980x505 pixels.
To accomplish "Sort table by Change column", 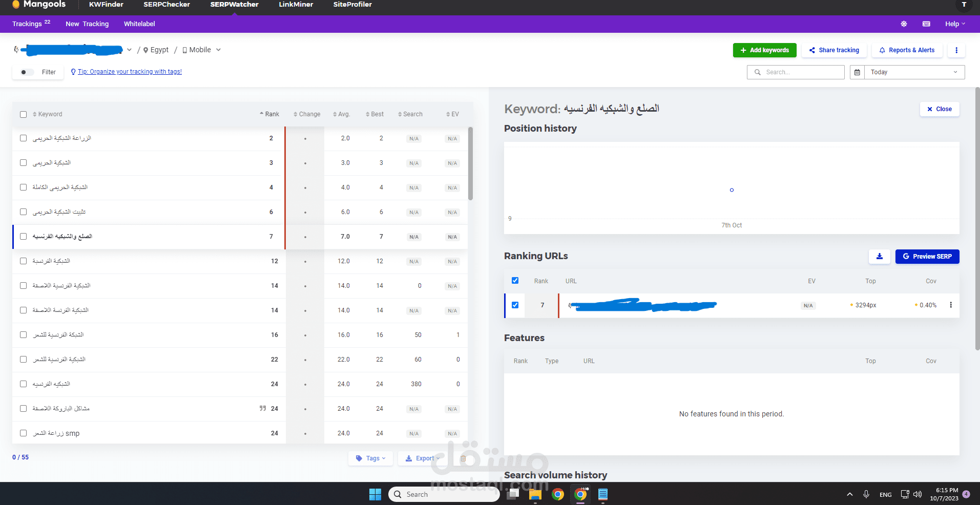I will (x=307, y=114).
